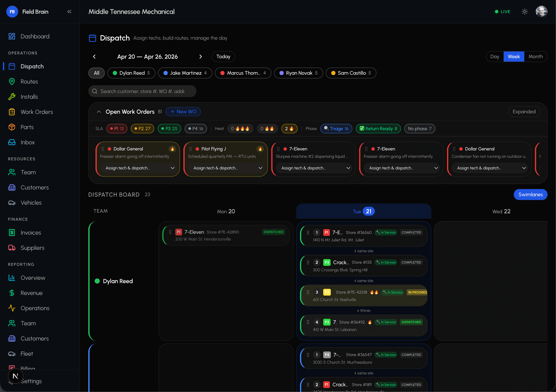Filter SLA by P4 16
Screen dimensions: 556x392
click(x=196, y=129)
